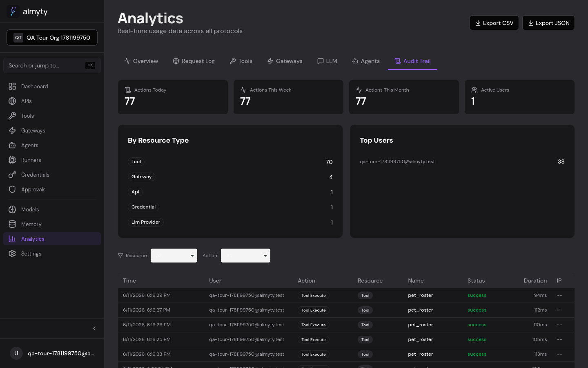The height and width of the screenshot is (368, 588).
Task: Open Gateways lightning icon in sidebar
Action: [x=12, y=130]
